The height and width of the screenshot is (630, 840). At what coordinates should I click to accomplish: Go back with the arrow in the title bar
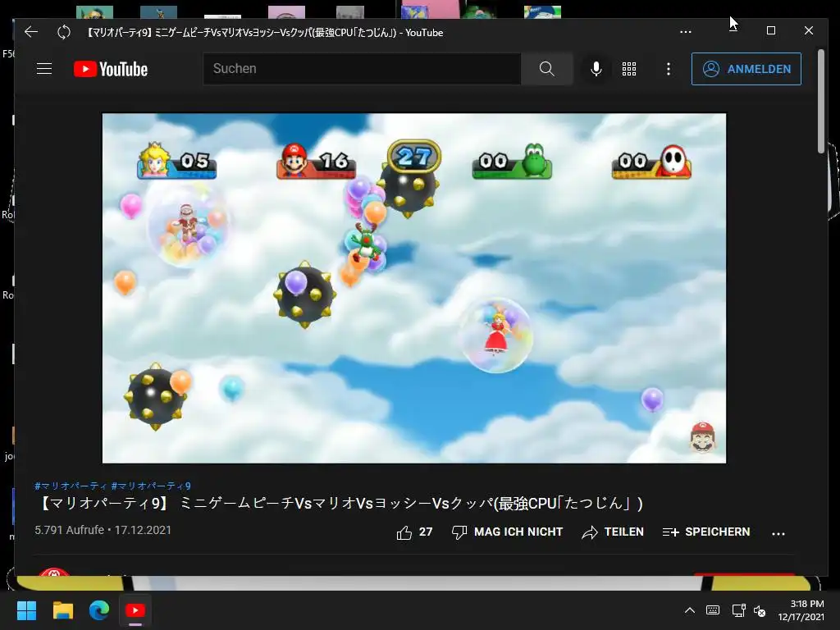tap(31, 32)
